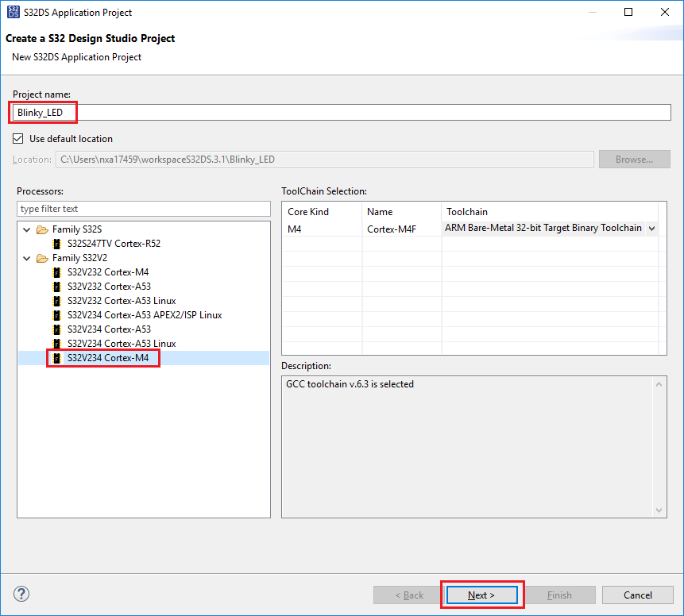Screen dimensions: 684x616
Task: Select S32V232 Cortex-A53 Linux processor
Action: 122,301
